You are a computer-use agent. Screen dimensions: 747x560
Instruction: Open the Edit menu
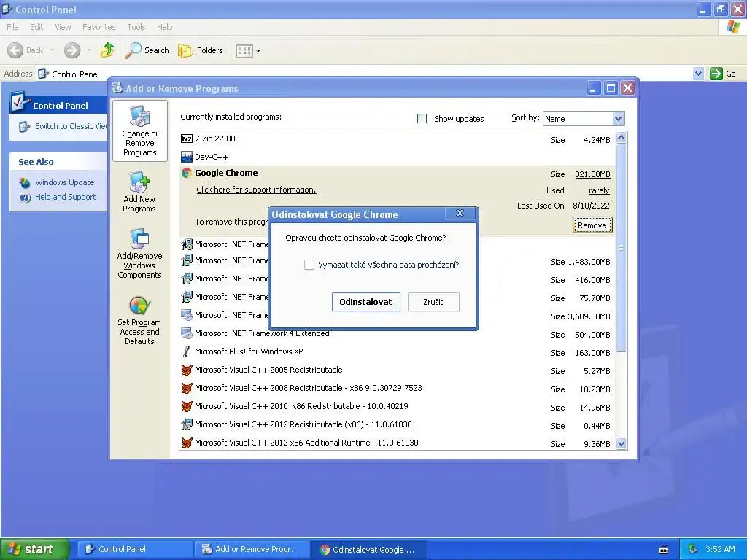[36, 27]
